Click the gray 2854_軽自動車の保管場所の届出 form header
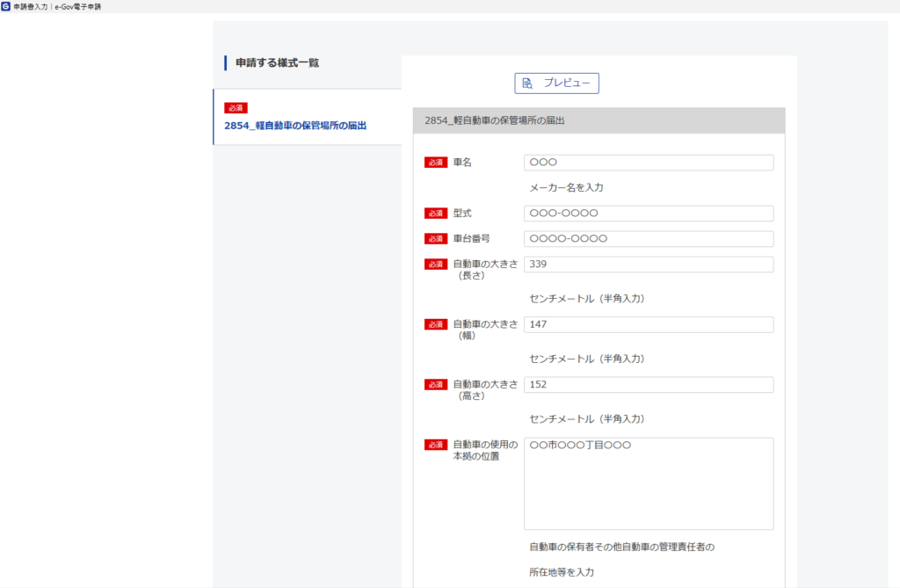Image resolution: width=900 pixels, height=588 pixels. (x=598, y=120)
